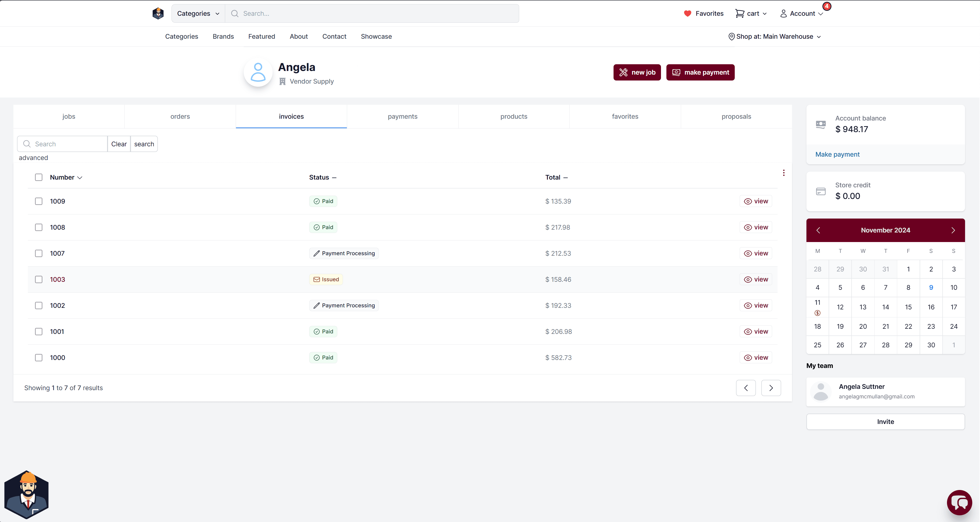Open the Categories dropdown in search bar
Screen dimensions: 980x522
click(x=198, y=13)
